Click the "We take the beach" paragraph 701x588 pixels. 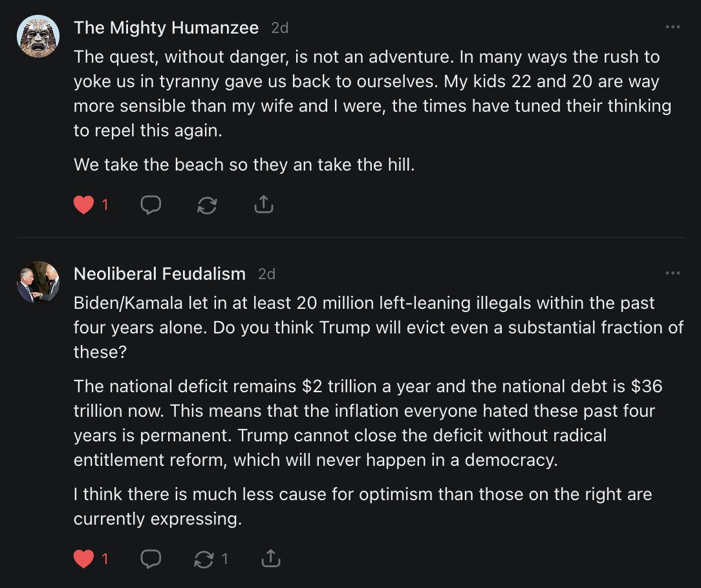click(244, 165)
